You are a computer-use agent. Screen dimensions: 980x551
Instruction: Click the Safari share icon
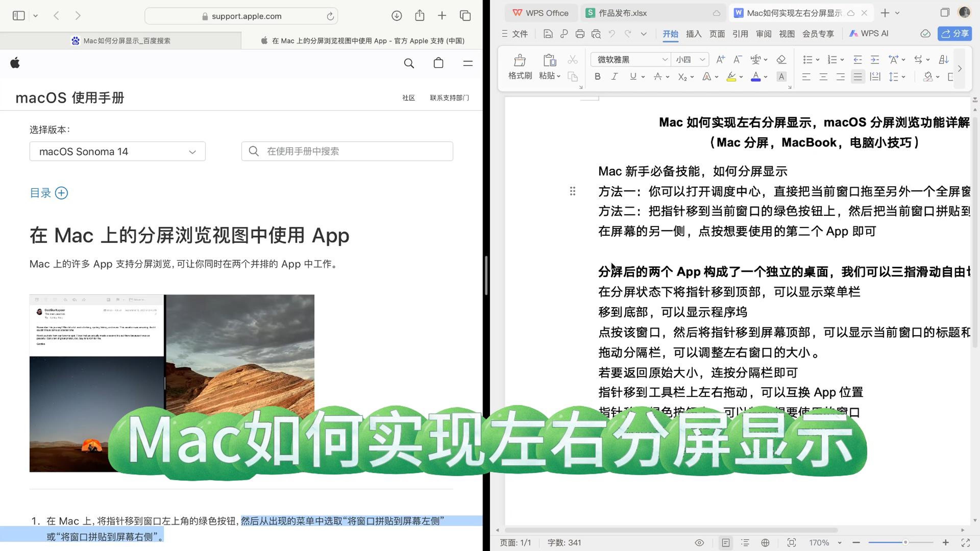pyautogui.click(x=419, y=16)
